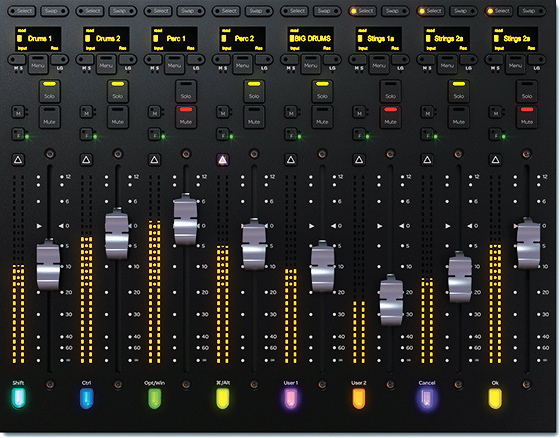Click the orange User 2 key
The height and width of the screenshot is (438, 560).
(359, 398)
